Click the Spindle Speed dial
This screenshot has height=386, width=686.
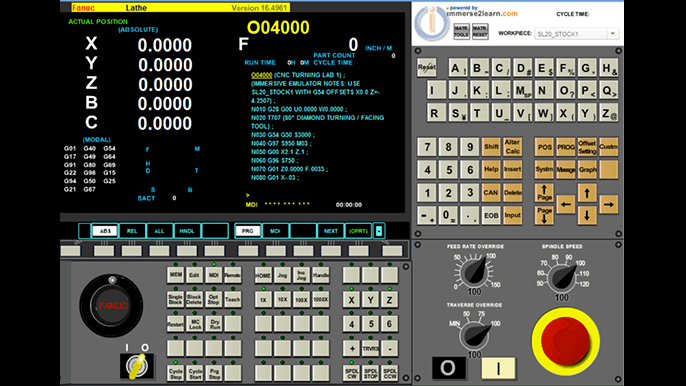(x=562, y=277)
